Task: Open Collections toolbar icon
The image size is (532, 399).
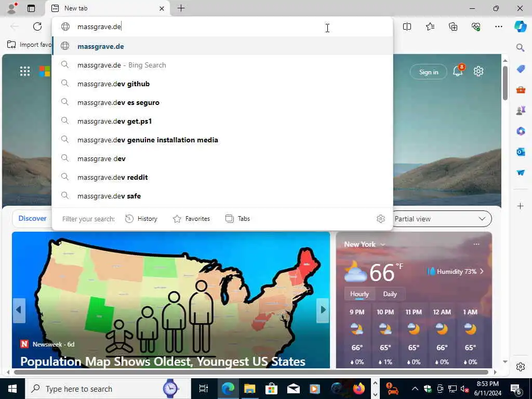Action: pos(453,26)
